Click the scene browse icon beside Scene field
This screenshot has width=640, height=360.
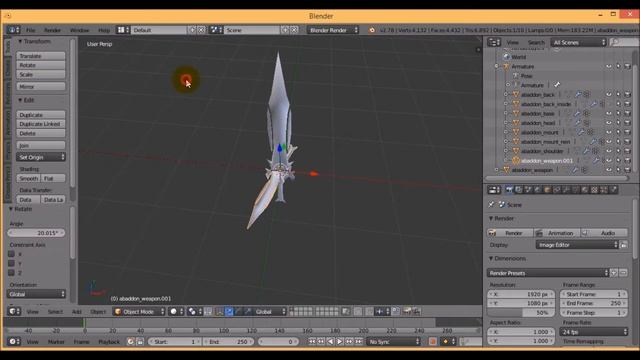(x=216, y=30)
